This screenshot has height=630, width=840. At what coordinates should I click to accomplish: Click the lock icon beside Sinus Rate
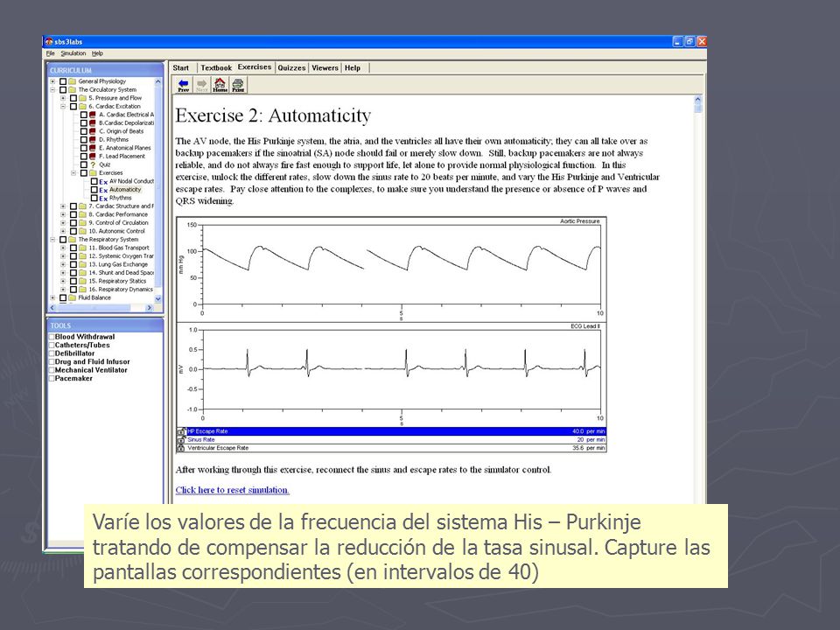tap(182, 440)
